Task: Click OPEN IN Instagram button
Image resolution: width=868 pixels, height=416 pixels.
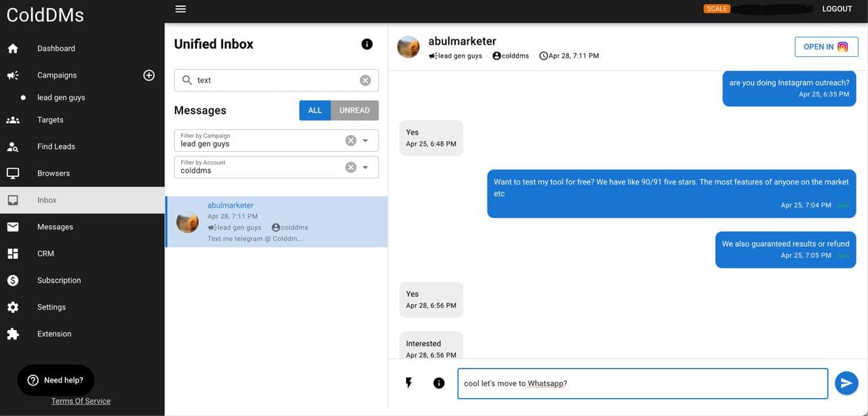Action: (826, 47)
